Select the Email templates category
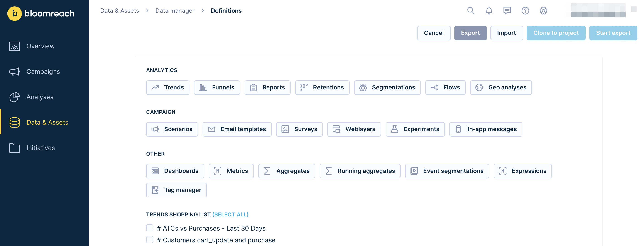The image size is (644, 246). tap(237, 129)
